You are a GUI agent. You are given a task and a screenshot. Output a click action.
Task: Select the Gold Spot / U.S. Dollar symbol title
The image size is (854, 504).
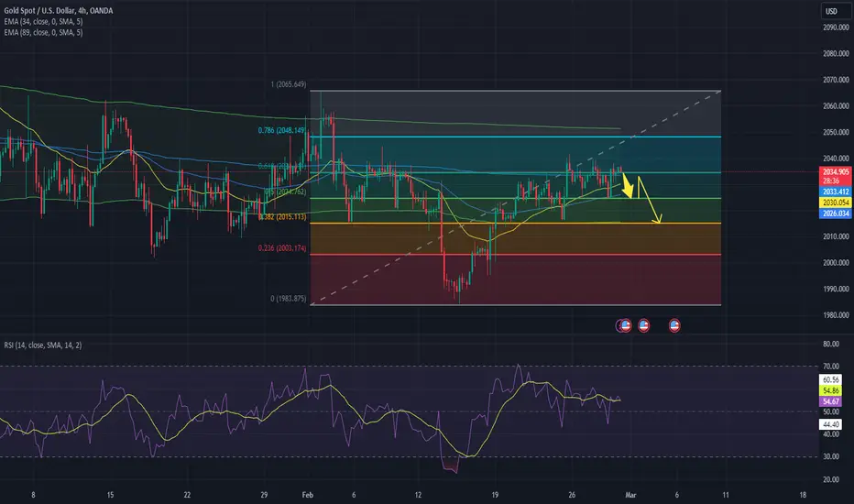(59, 10)
